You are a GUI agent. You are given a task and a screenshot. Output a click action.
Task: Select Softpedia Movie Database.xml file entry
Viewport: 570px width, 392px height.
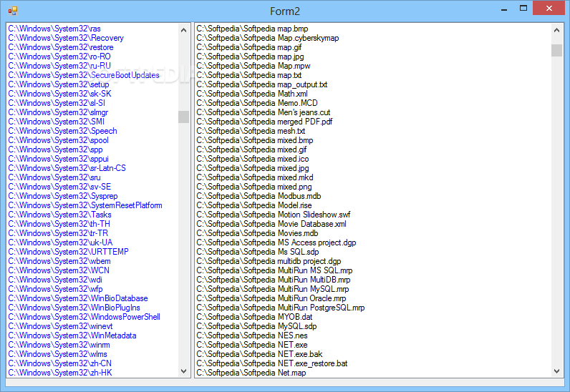(x=271, y=224)
